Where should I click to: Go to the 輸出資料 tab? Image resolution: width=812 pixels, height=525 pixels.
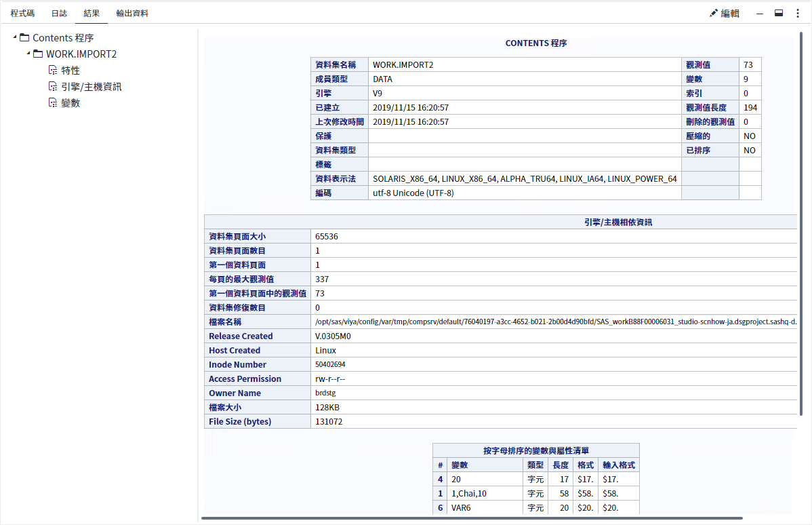[132, 14]
